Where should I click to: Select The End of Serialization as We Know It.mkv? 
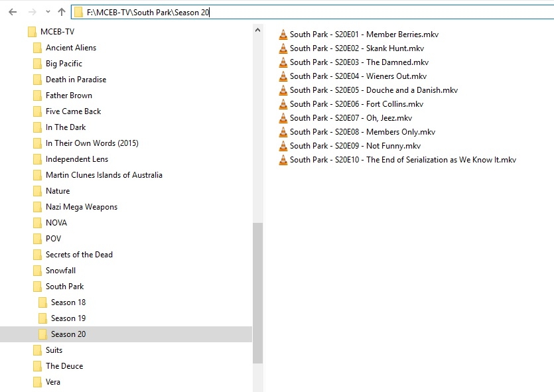[403, 160]
